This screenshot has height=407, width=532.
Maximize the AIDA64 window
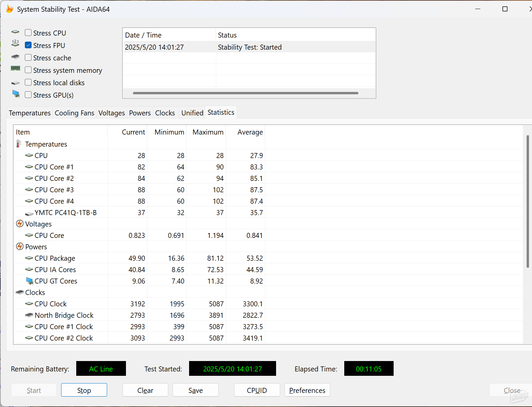click(x=505, y=9)
